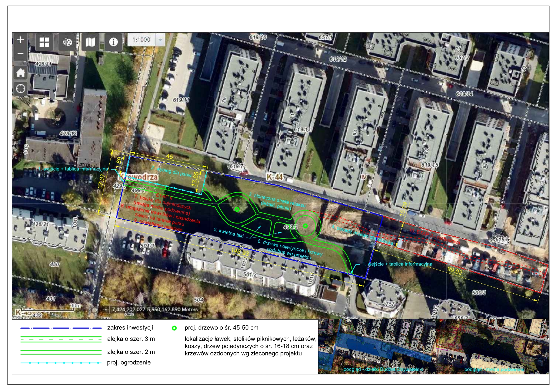The width and height of the screenshot is (555, 392).
Task: Click the coordinates readout box
Action: tap(155, 309)
